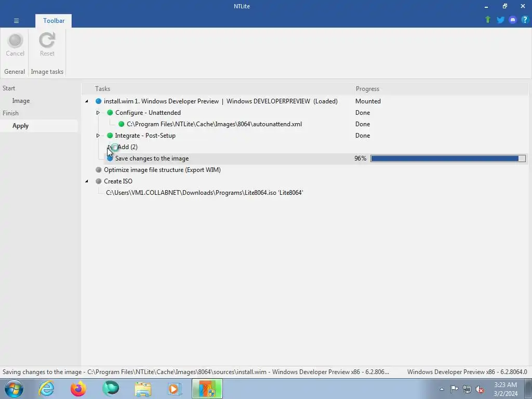Open the teal globe browser taskbar icon
Viewport: 532px width, 399px height.
pos(111,389)
